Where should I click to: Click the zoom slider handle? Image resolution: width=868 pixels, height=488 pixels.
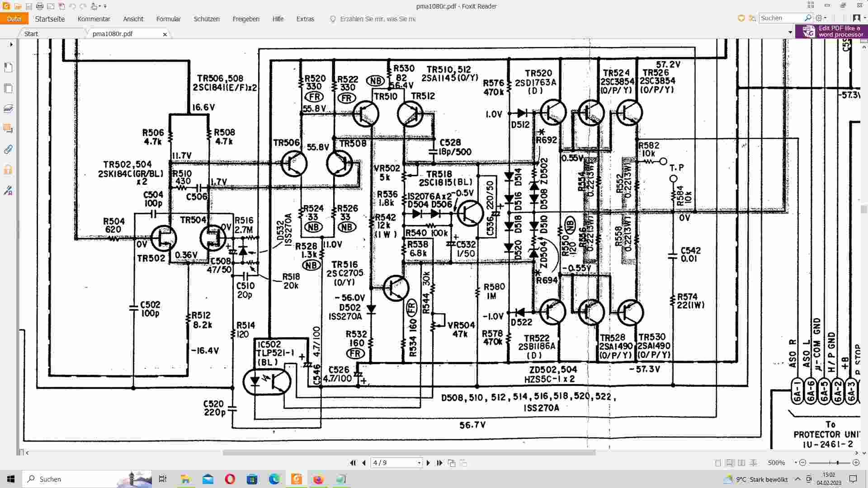[837, 463]
